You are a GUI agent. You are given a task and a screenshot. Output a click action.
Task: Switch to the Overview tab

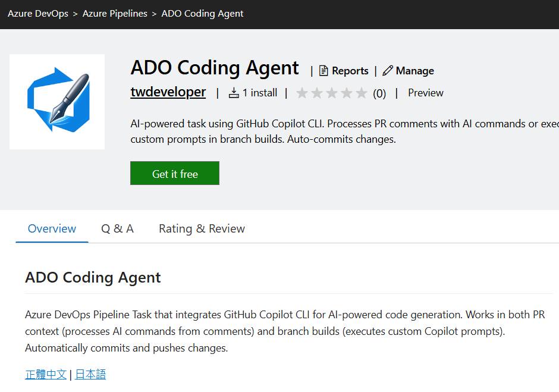52,228
